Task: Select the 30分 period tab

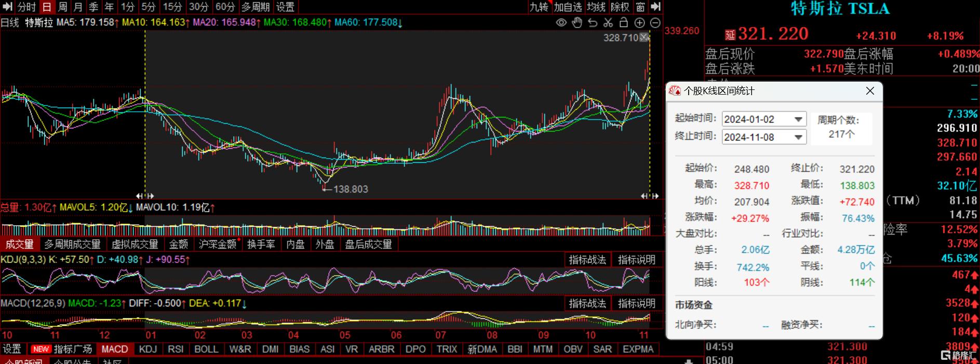Action: [x=198, y=7]
